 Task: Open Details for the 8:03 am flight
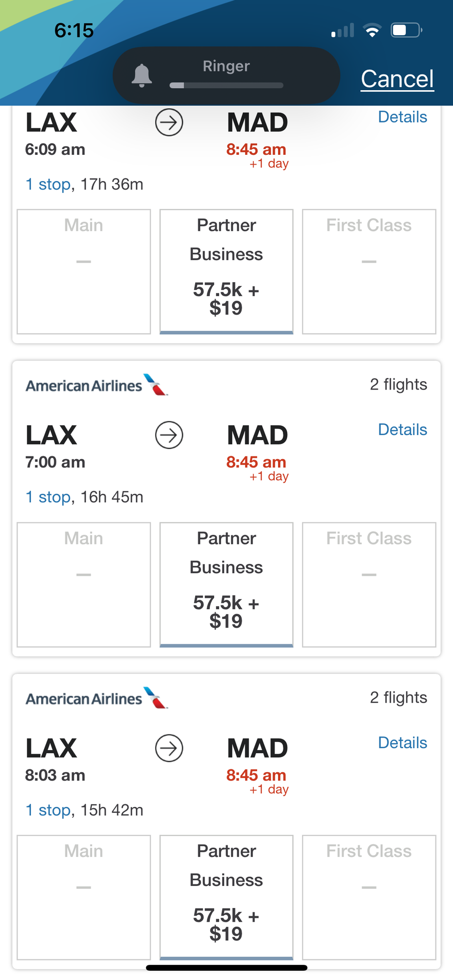[x=402, y=743]
